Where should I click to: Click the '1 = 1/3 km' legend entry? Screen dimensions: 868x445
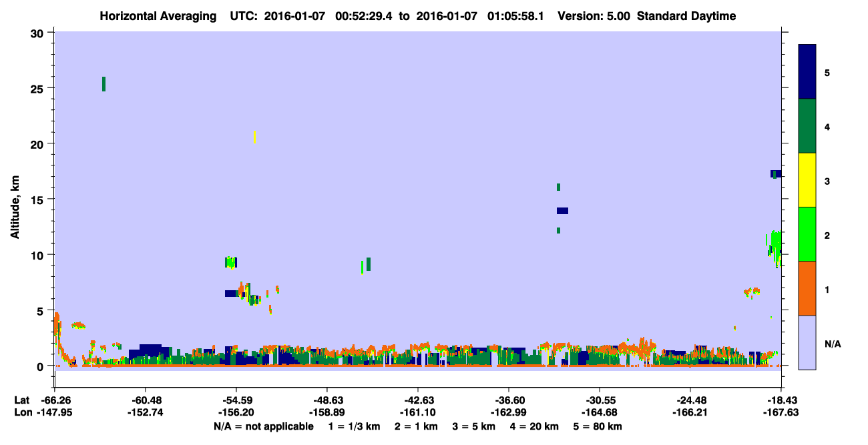pos(355,426)
